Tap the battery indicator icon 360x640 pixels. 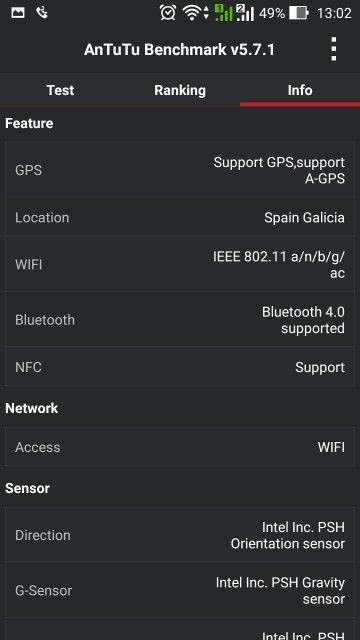299,13
